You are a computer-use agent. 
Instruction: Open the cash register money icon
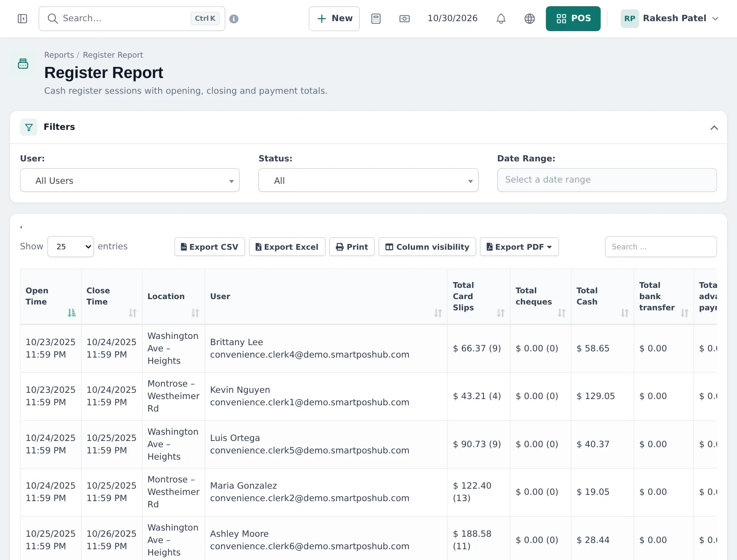click(405, 19)
